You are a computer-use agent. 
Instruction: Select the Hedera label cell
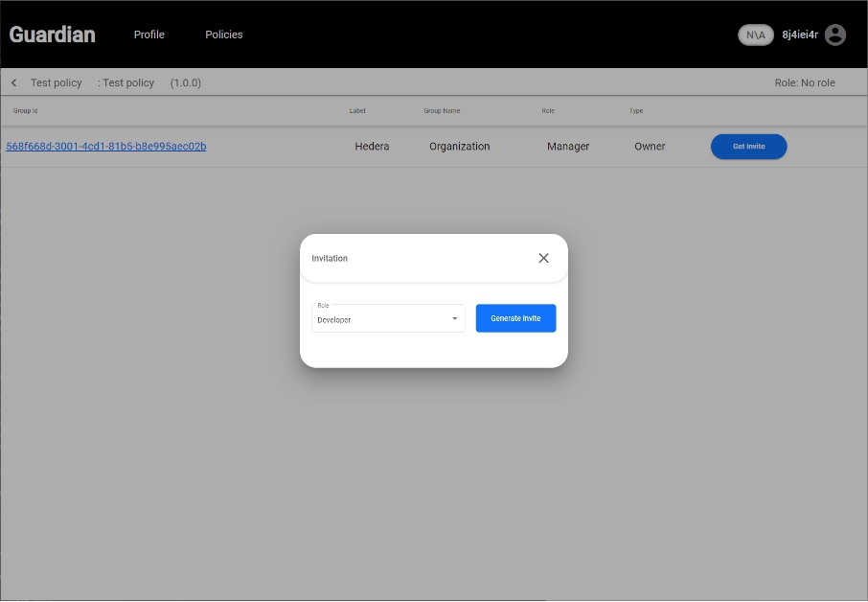click(x=372, y=147)
